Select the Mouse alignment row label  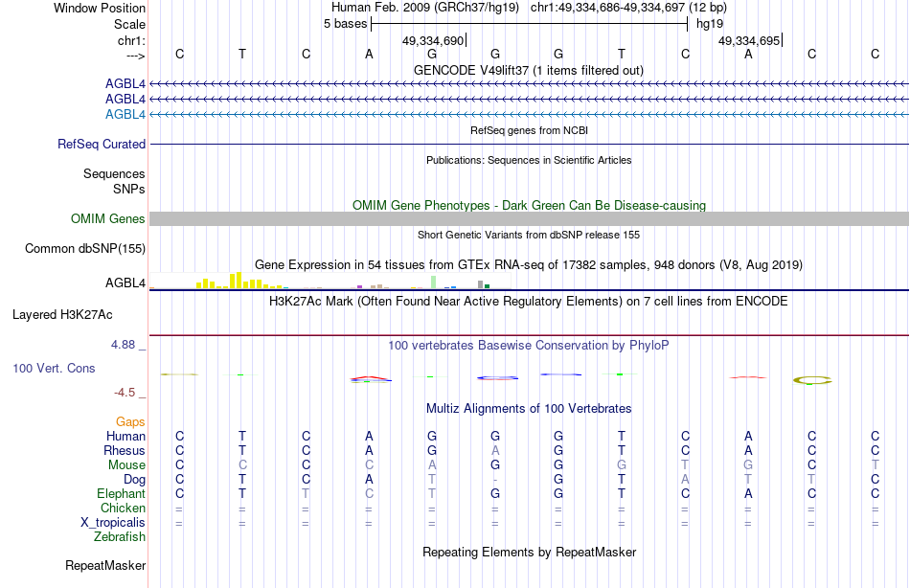(126, 465)
